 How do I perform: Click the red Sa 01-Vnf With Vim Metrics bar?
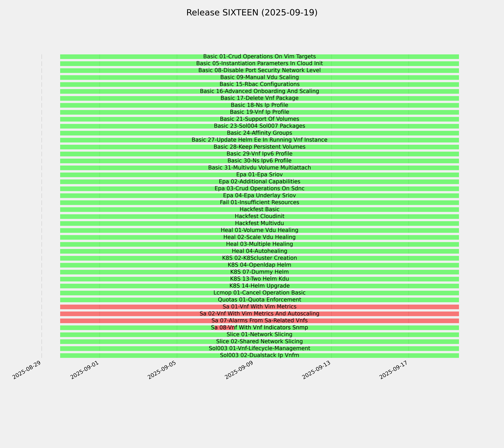pos(259,307)
